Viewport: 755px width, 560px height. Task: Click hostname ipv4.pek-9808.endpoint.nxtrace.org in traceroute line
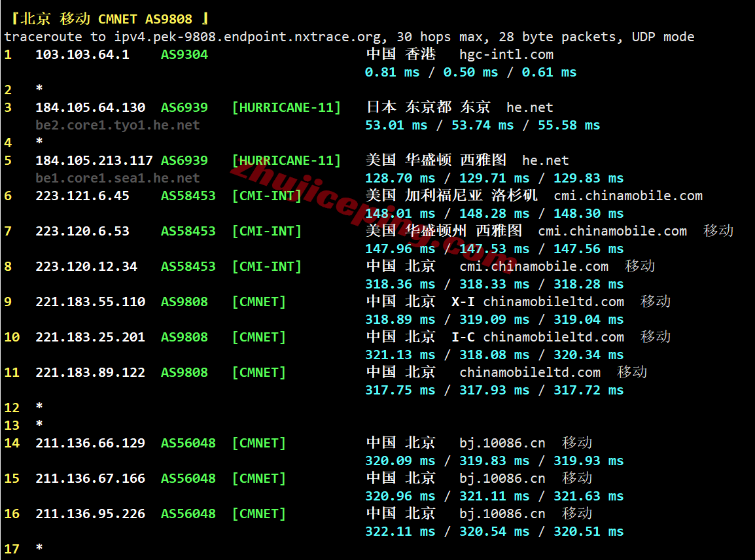(249, 37)
